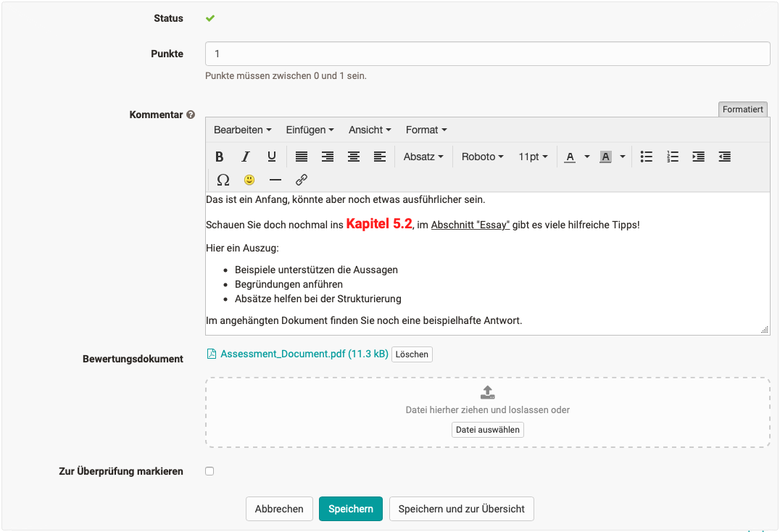Center-align the comment text

[354, 157]
